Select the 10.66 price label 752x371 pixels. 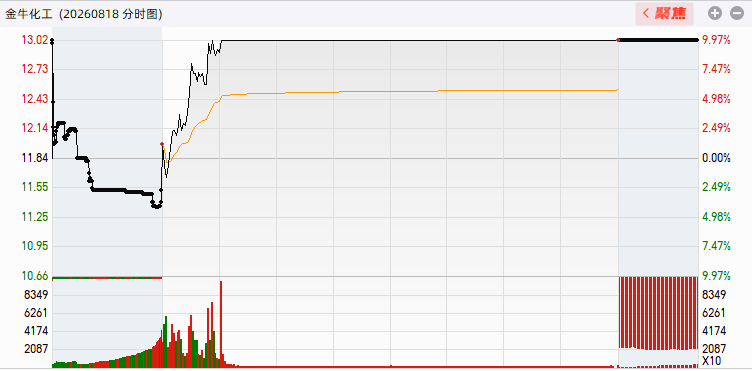pyautogui.click(x=35, y=276)
